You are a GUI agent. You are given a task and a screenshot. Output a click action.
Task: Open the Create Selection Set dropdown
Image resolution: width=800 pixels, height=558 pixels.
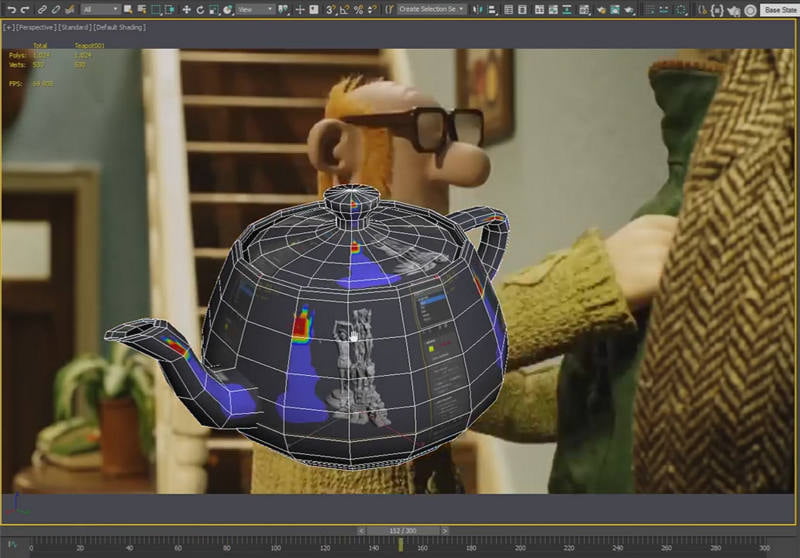(431, 9)
